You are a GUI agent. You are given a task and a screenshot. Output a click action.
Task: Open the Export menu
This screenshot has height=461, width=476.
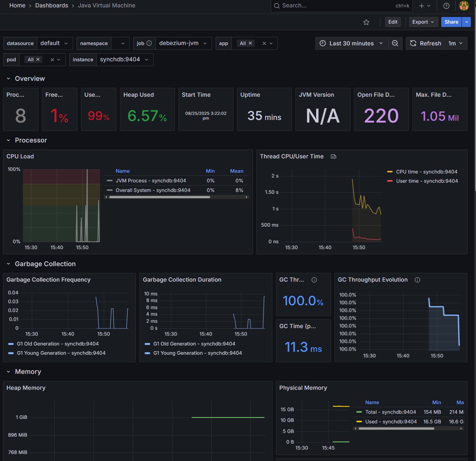pyautogui.click(x=423, y=22)
